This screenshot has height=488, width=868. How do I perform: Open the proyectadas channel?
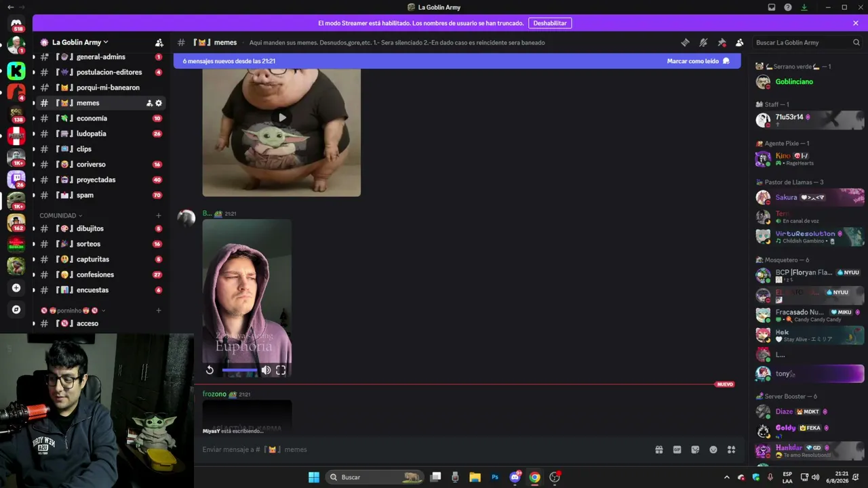tap(100, 180)
